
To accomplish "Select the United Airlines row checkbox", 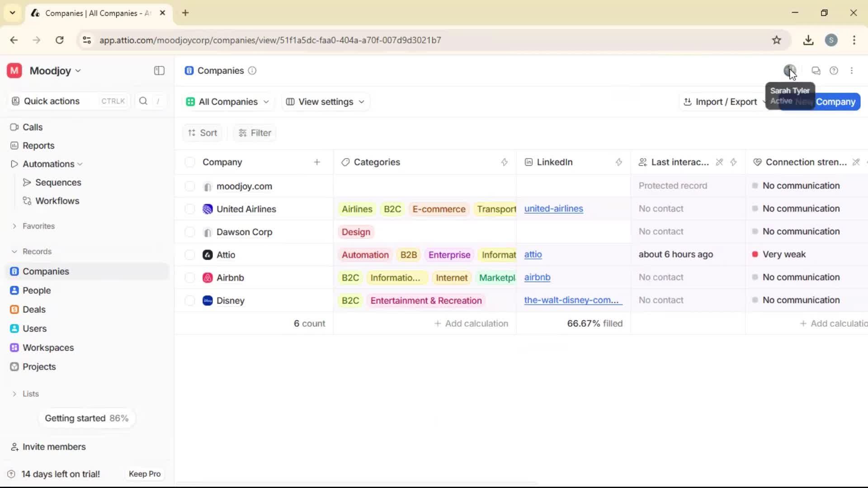I will [190, 209].
